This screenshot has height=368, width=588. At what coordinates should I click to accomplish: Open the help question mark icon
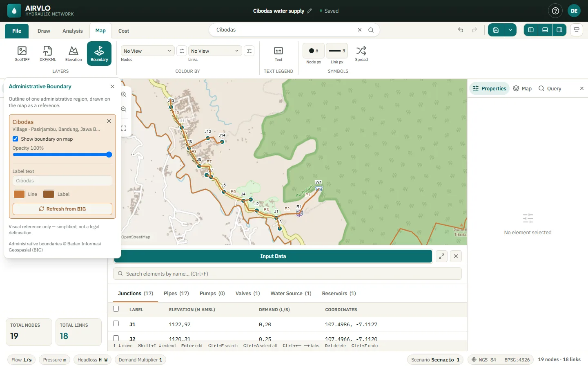555,11
